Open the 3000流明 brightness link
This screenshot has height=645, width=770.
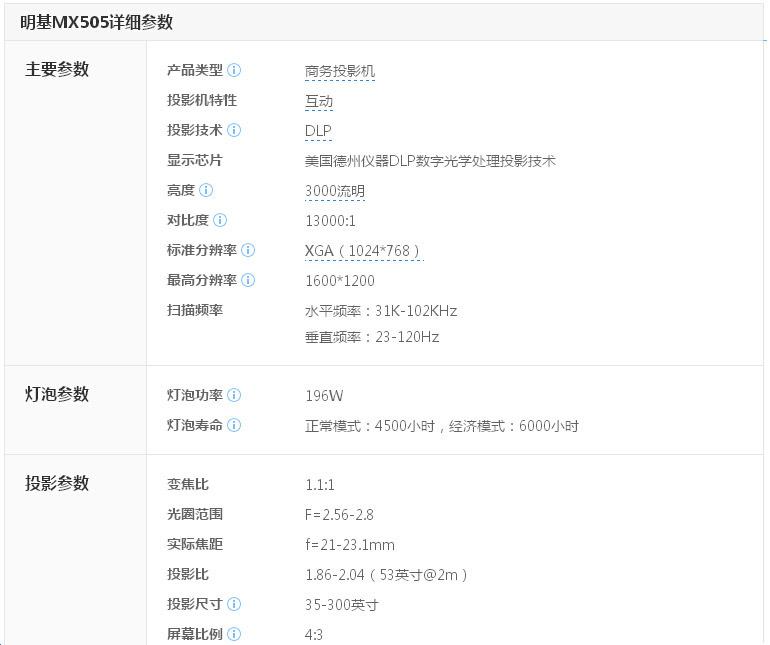(335, 192)
